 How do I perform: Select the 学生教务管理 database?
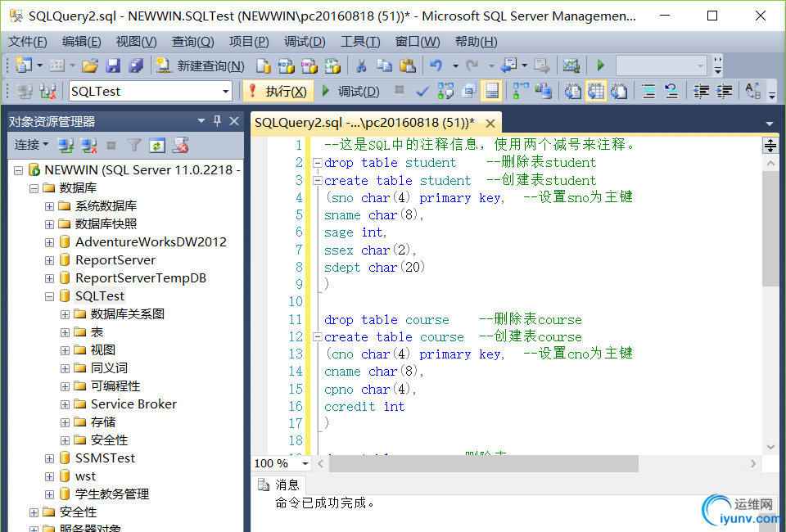click(112, 494)
